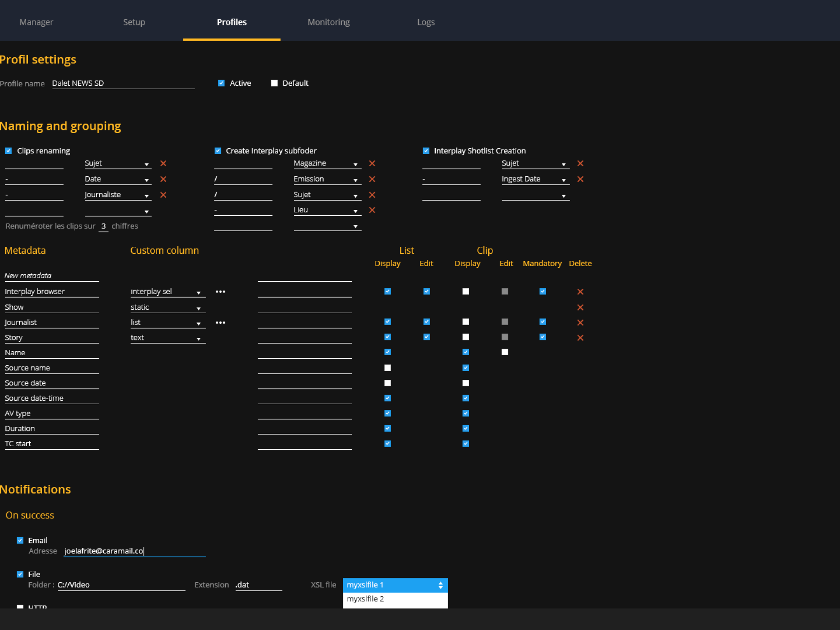
Task: Open the Sujet clips renaming dropdown
Action: [118, 164]
